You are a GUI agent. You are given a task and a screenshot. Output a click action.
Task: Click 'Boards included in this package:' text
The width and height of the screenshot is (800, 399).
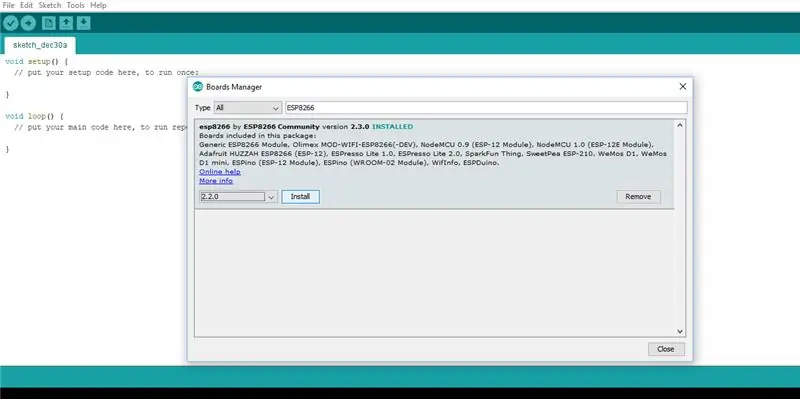point(258,136)
